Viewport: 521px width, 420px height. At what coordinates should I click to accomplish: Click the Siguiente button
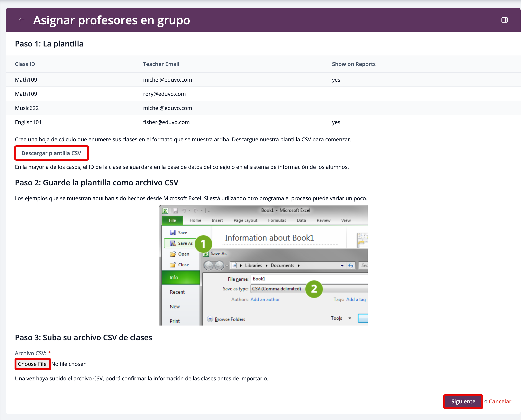point(463,401)
